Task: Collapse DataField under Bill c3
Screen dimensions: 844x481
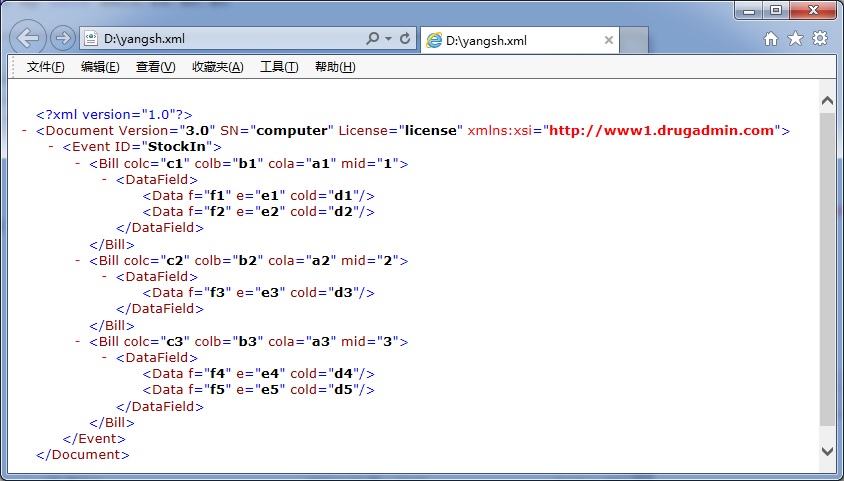Action: click(104, 357)
